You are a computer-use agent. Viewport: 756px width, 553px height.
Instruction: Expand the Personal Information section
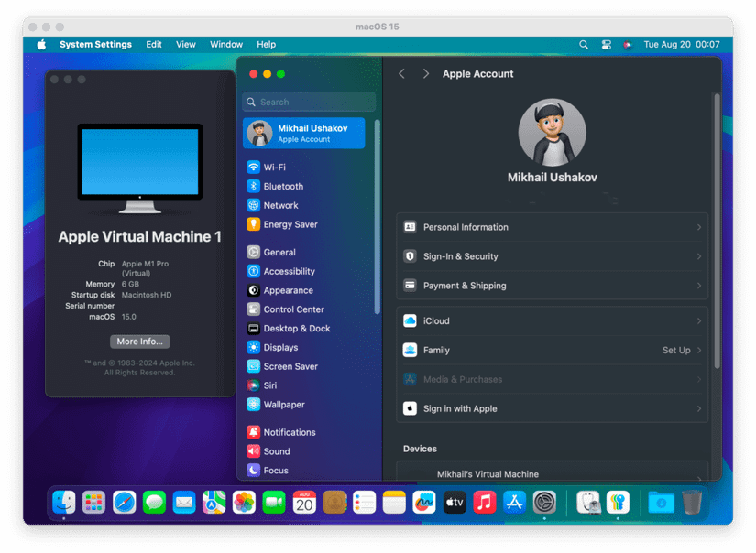click(x=552, y=227)
